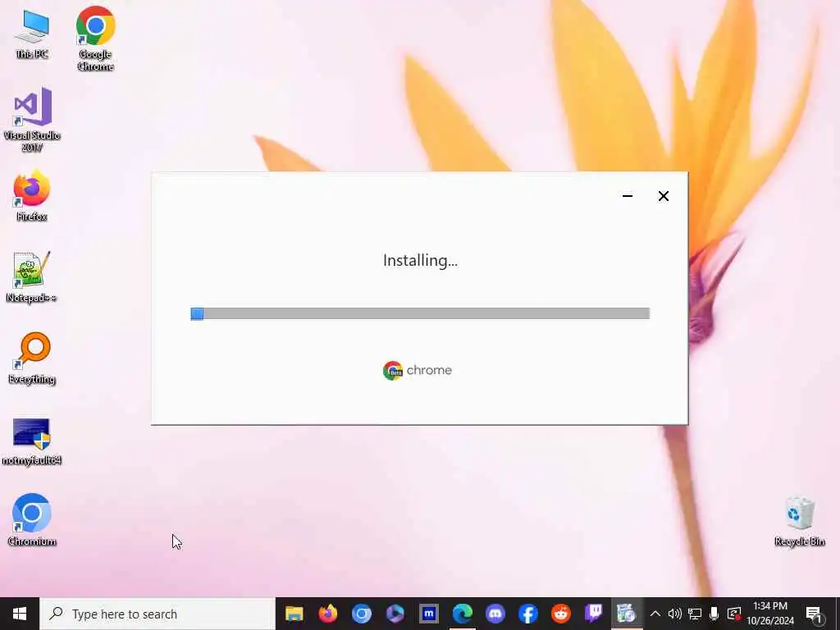
Task: Click the Installing progress bar
Action: pyautogui.click(x=420, y=313)
